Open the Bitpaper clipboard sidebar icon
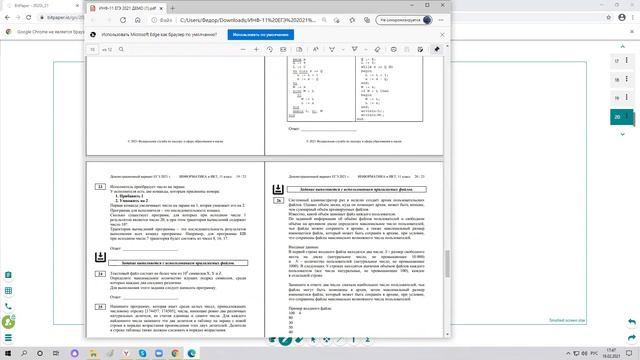 8,275
